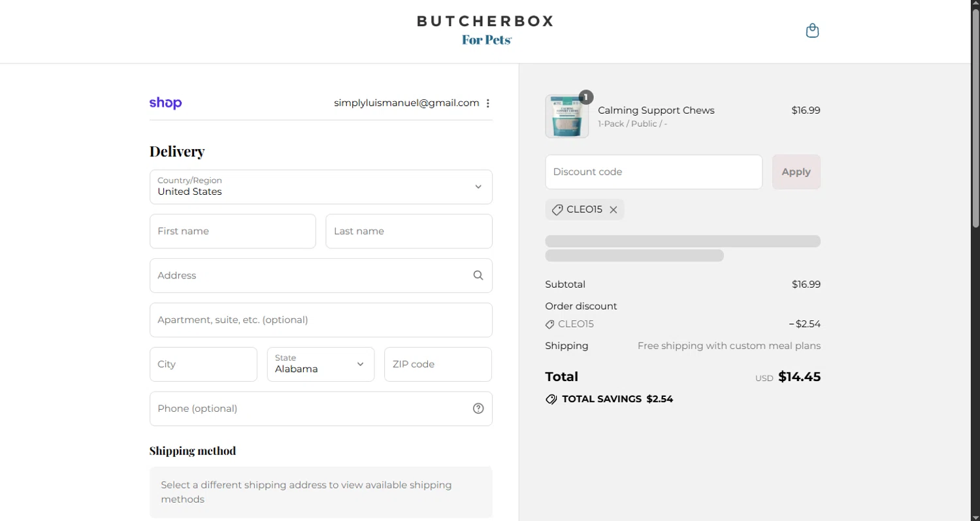Click the 1-Pack / Public variant text
Viewport: 980px width, 521px height.
pos(632,124)
